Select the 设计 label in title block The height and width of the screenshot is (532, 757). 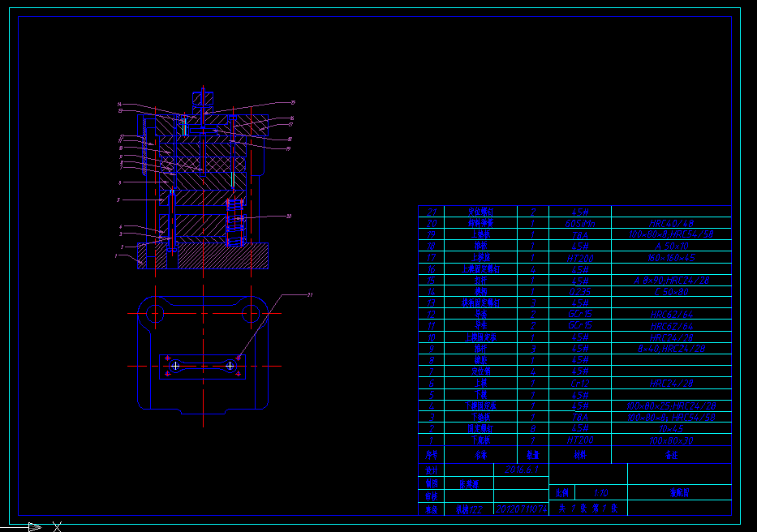pyautogui.click(x=431, y=470)
